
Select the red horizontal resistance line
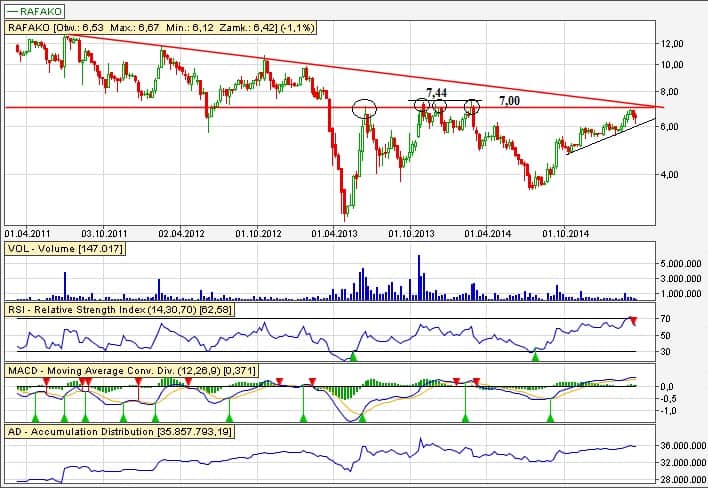tap(200, 107)
